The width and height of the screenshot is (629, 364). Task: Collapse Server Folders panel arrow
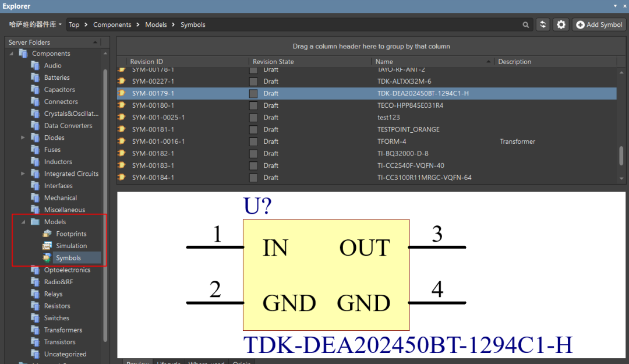pyautogui.click(x=95, y=42)
